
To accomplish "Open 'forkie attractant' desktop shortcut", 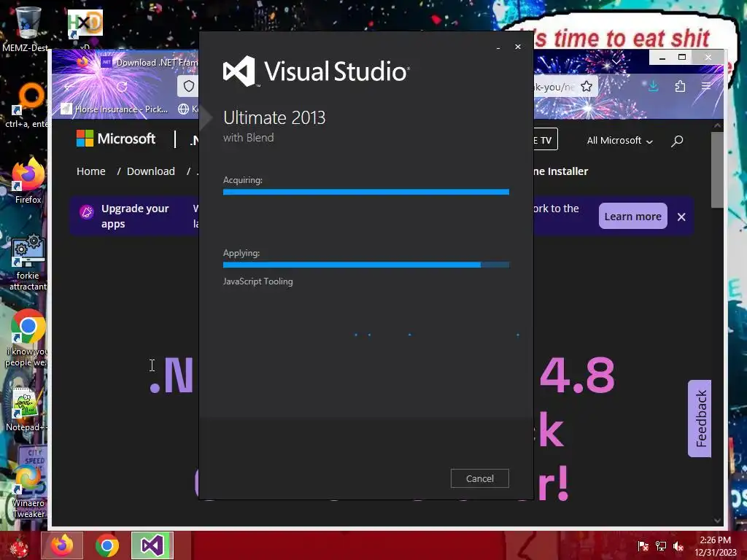I will [x=28, y=262].
